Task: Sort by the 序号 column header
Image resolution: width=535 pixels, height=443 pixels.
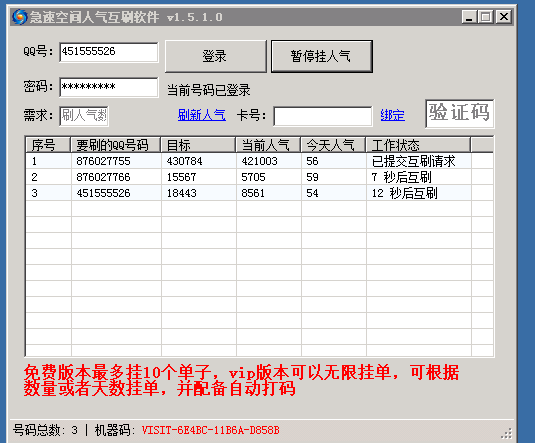Action: pyautogui.click(x=48, y=145)
